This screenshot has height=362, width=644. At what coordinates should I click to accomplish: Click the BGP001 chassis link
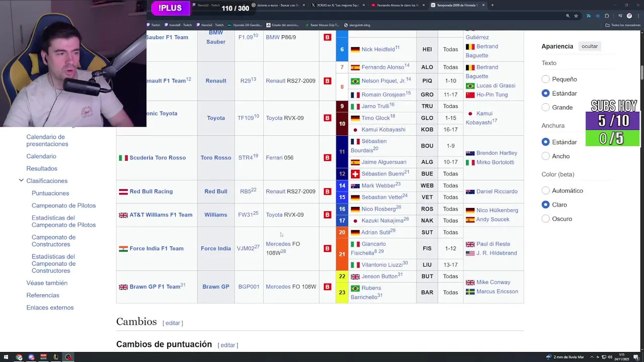(x=249, y=287)
